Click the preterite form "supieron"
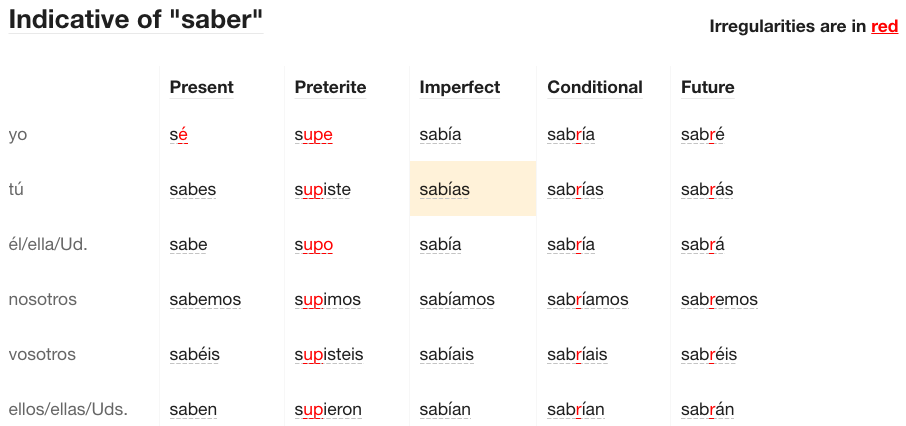Screen dimensions: 906x426 tap(328, 409)
